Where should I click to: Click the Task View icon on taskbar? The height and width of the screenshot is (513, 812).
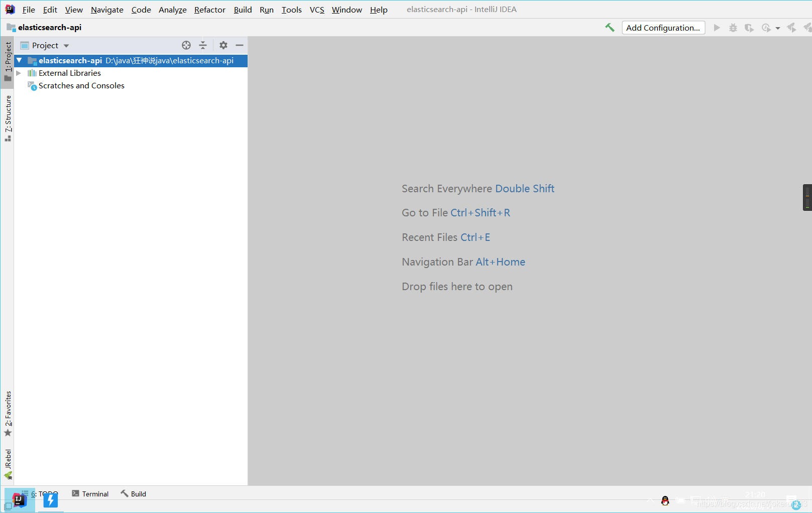[x=8, y=506]
